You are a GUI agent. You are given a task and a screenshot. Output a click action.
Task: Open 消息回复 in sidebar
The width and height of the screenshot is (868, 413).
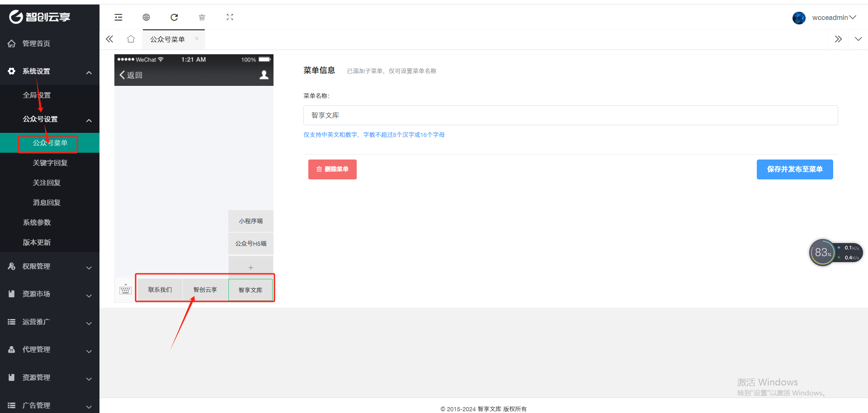[50, 202]
